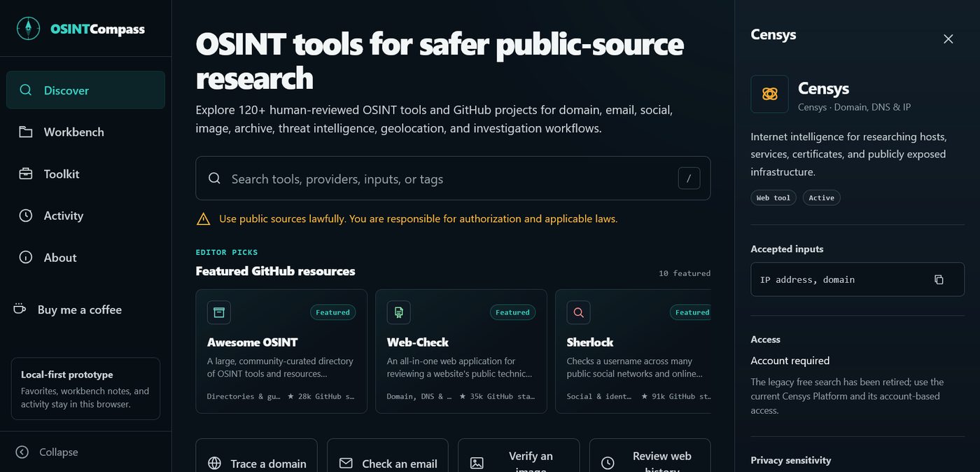Click the Censys orange logo icon
980x472 pixels.
tap(770, 94)
